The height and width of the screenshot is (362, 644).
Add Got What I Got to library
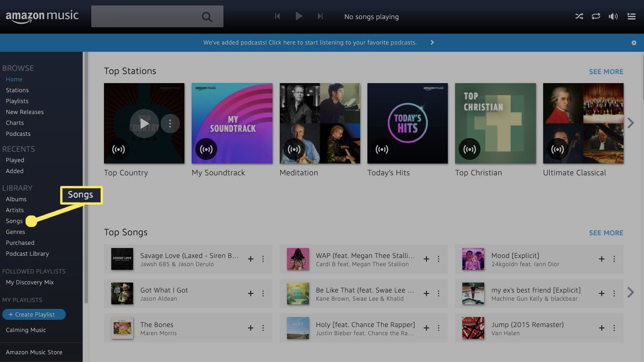[250, 293]
